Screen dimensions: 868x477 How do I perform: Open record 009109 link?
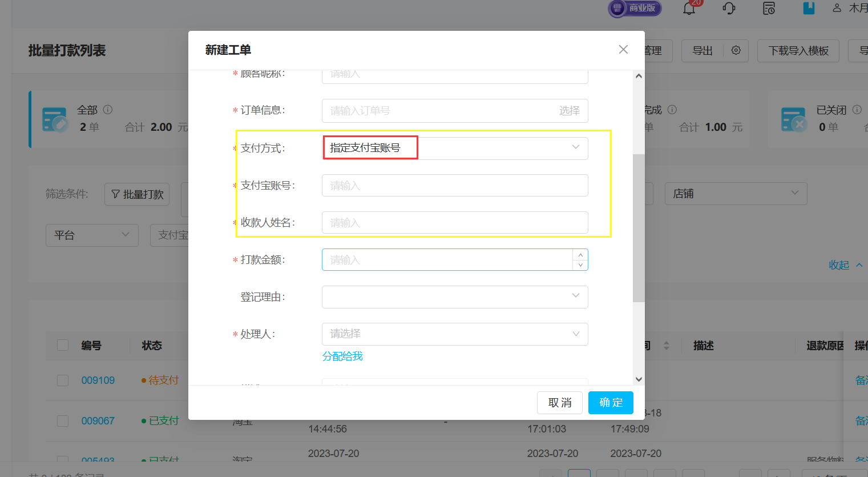[x=98, y=380]
